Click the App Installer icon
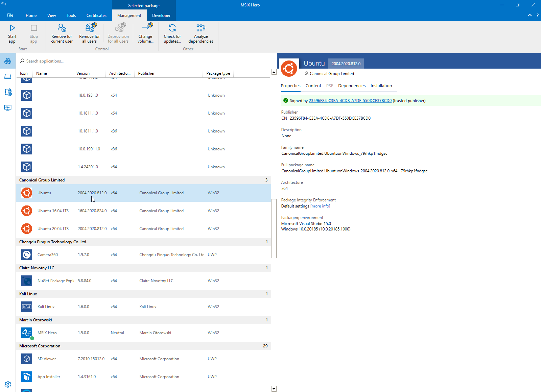This screenshot has height=392, width=541. pos(27,377)
